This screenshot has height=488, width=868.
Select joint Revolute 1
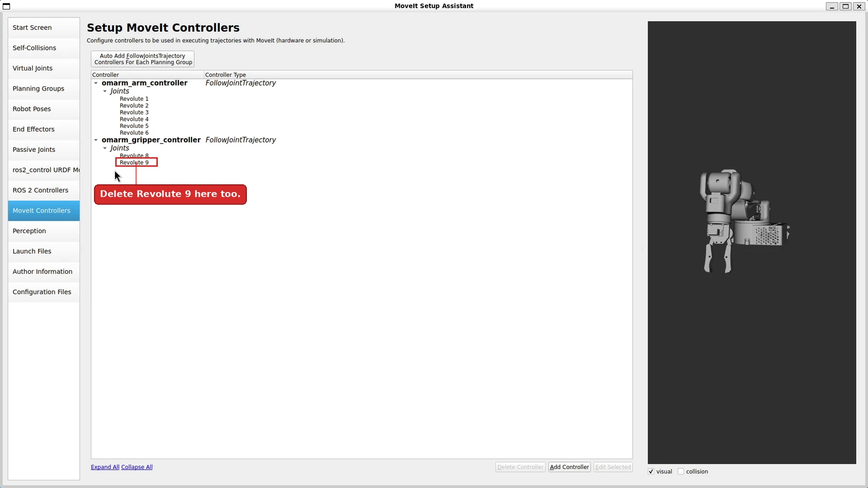click(x=134, y=99)
